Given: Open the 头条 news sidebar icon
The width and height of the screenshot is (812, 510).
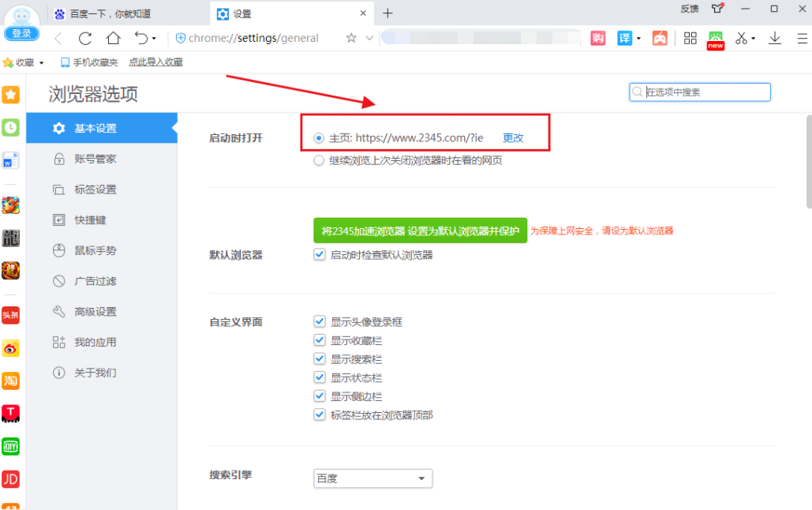Looking at the screenshot, I should click(10, 315).
